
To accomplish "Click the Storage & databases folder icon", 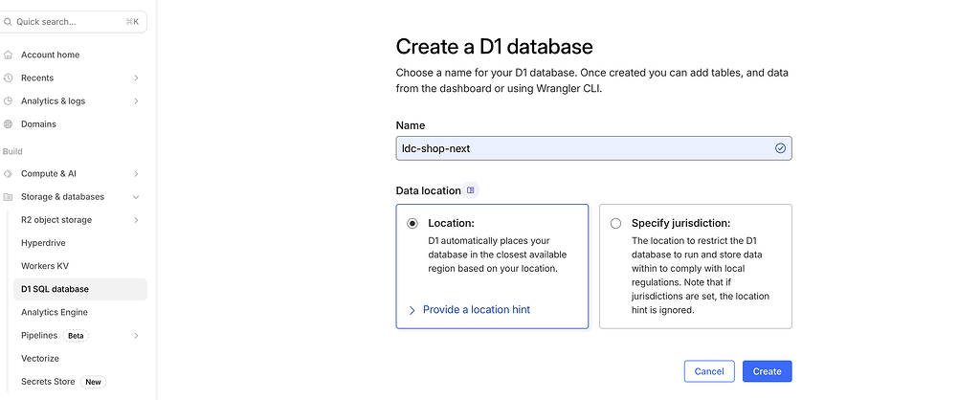I will pos(8,197).
